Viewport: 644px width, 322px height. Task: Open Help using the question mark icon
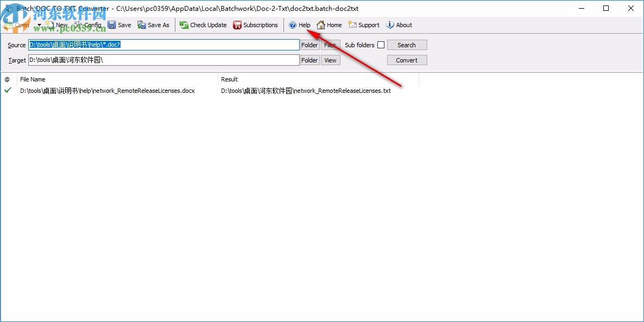tap(300, 24)
